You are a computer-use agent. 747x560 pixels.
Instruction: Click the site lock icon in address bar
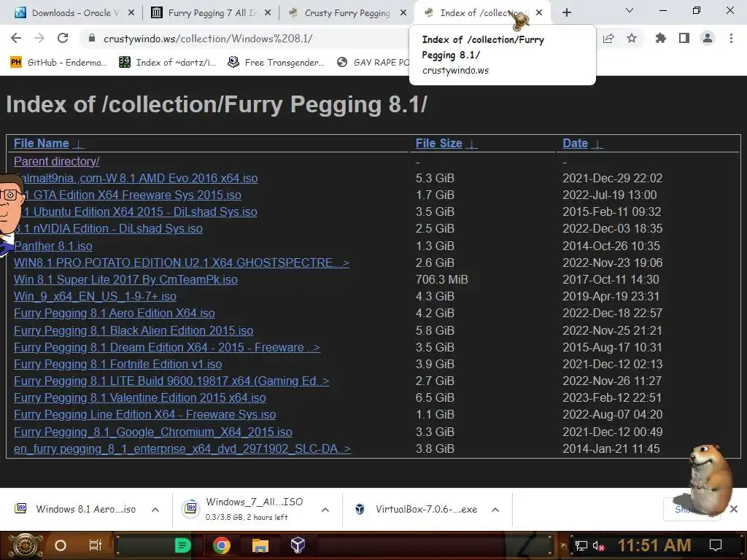91,38
